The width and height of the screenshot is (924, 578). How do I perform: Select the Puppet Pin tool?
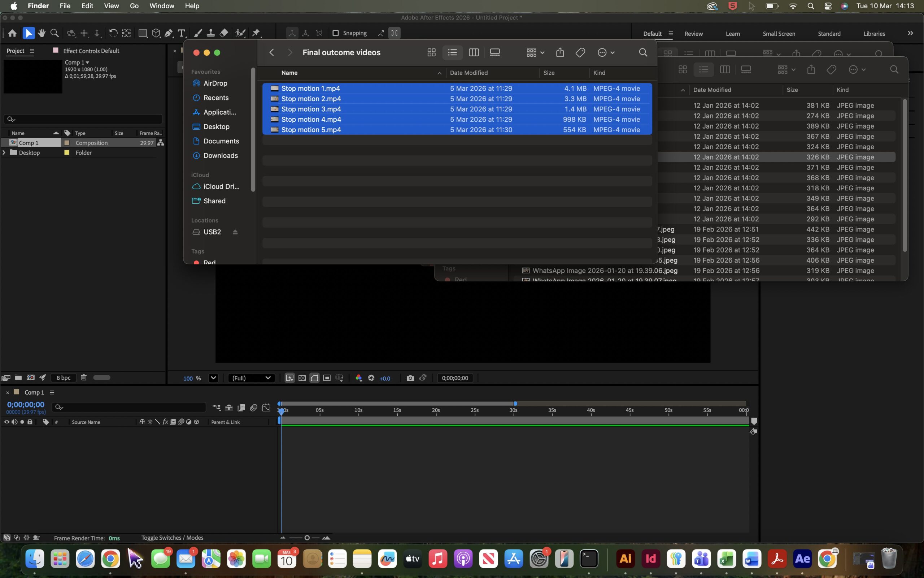pos(256,33)
